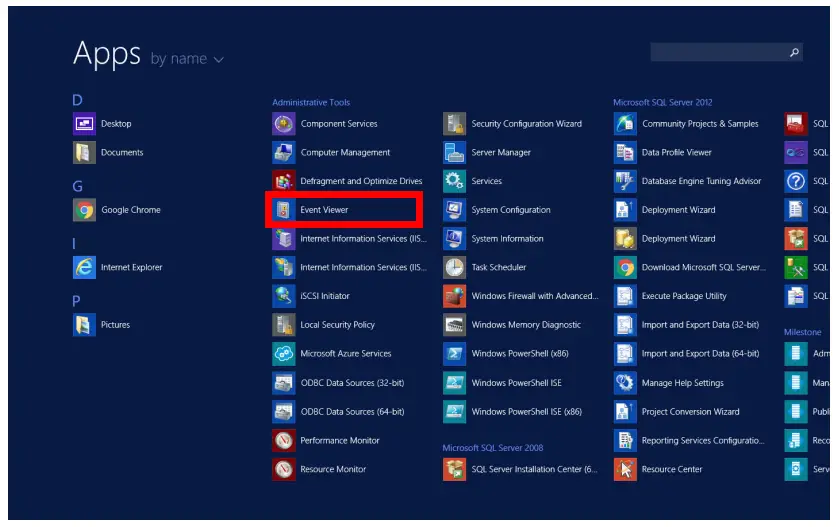839x527 pixels.
Task: Launch Defragment and Optimize Drives icon
Action: pyautogui.click(x=284, y=181)
